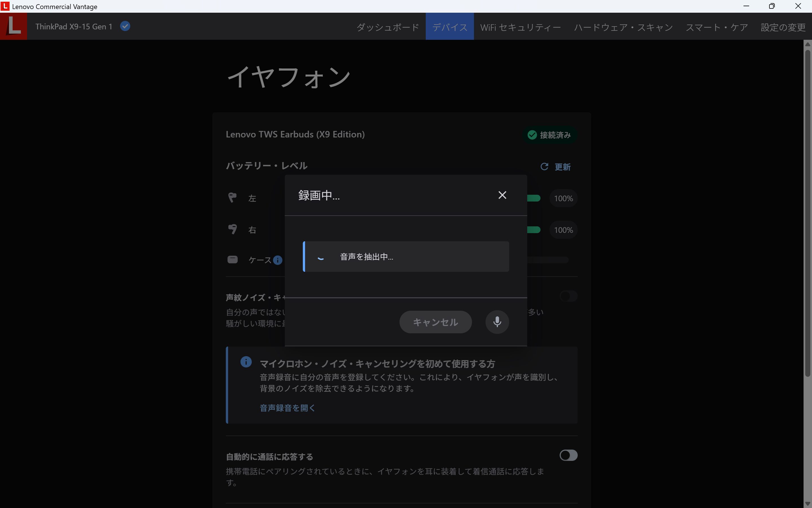Select the デバイス tab
Image resolution: width=812 pixels, height=508 pixels.
450,27
